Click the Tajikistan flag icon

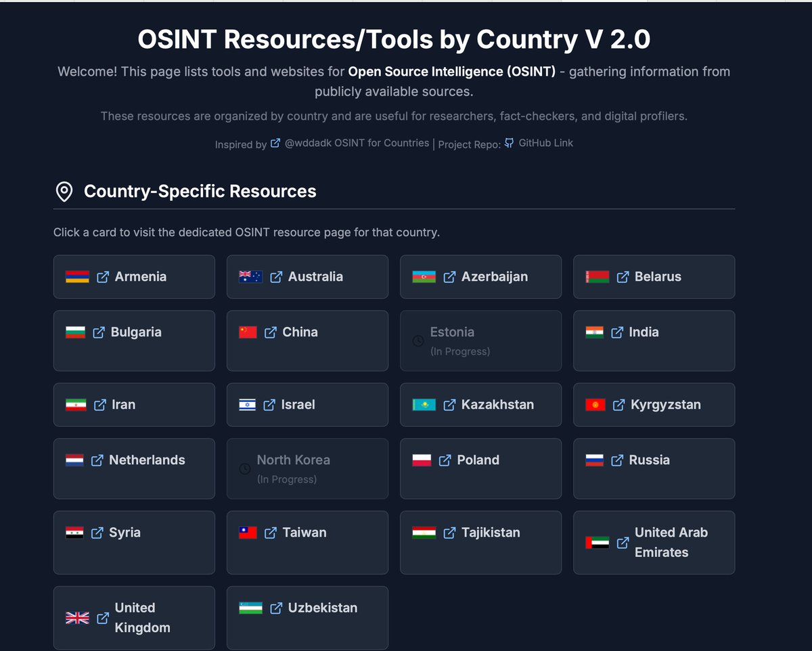424,533
